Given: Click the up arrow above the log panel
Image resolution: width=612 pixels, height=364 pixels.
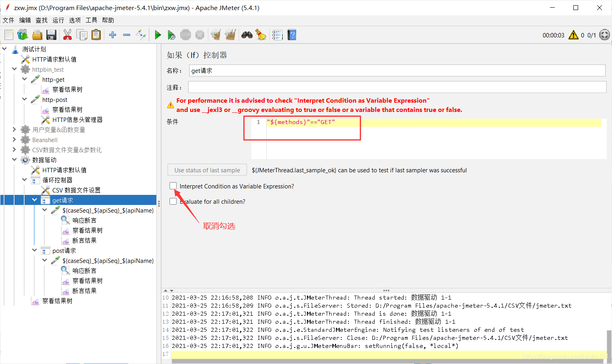Looking at the screenshot, I should pos(165,290).
